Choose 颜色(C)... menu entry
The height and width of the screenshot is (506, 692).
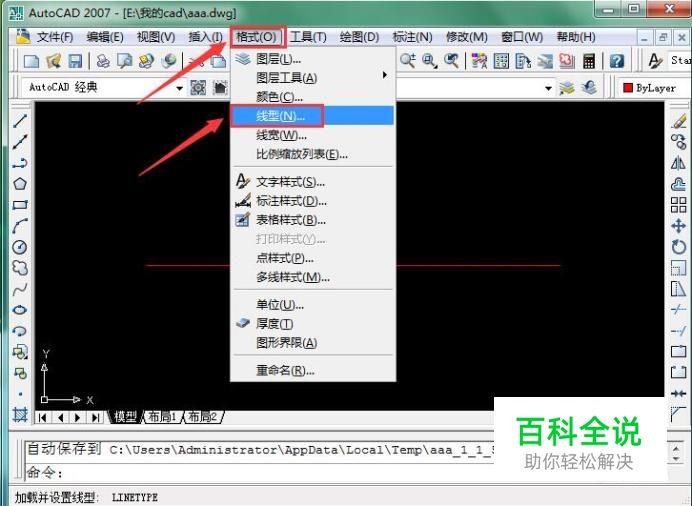coord(312,97)
